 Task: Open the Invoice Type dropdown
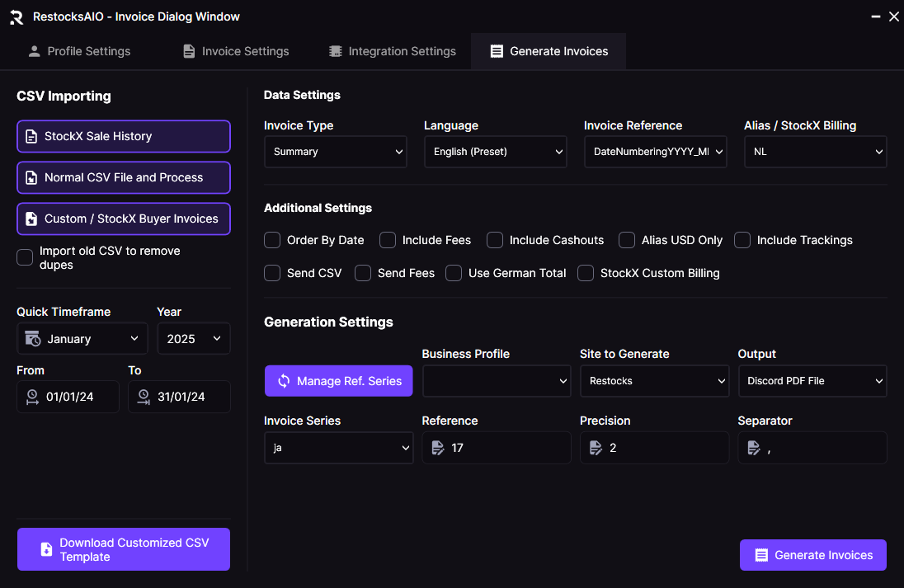(x=336, y=152)
